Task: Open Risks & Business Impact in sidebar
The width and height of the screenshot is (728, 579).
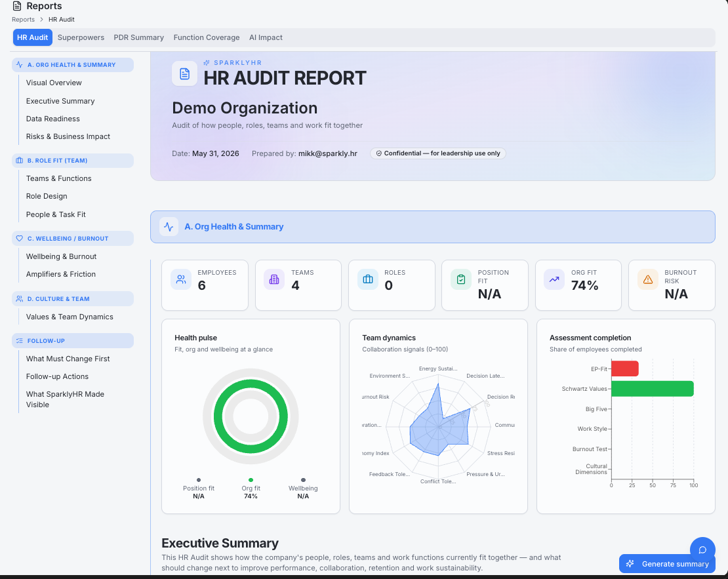Action: coord(68,136)
